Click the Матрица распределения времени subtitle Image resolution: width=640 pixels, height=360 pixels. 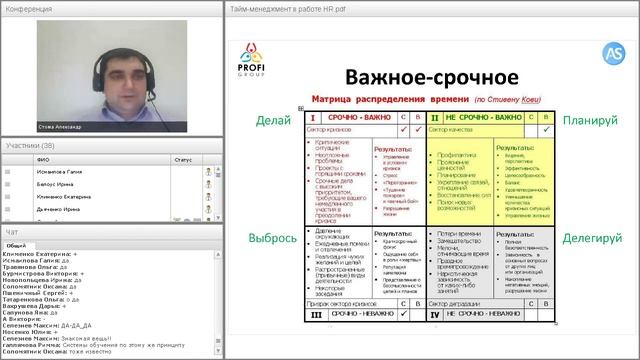coord(390,99)
